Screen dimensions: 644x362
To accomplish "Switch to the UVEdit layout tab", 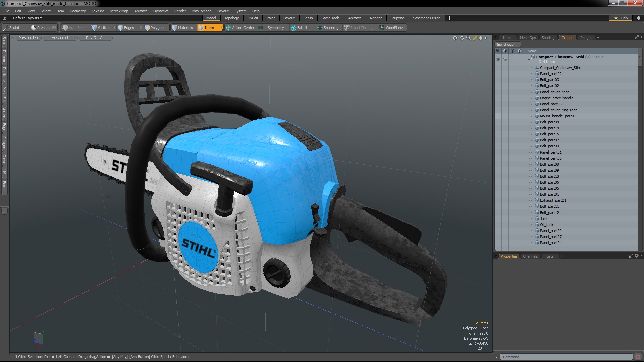I will (x=253, y=18).
